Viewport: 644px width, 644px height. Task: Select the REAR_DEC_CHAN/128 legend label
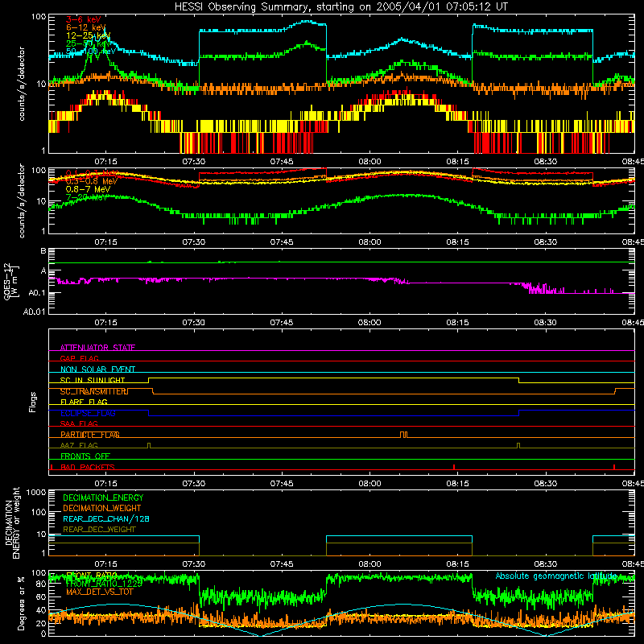point(106,518)
